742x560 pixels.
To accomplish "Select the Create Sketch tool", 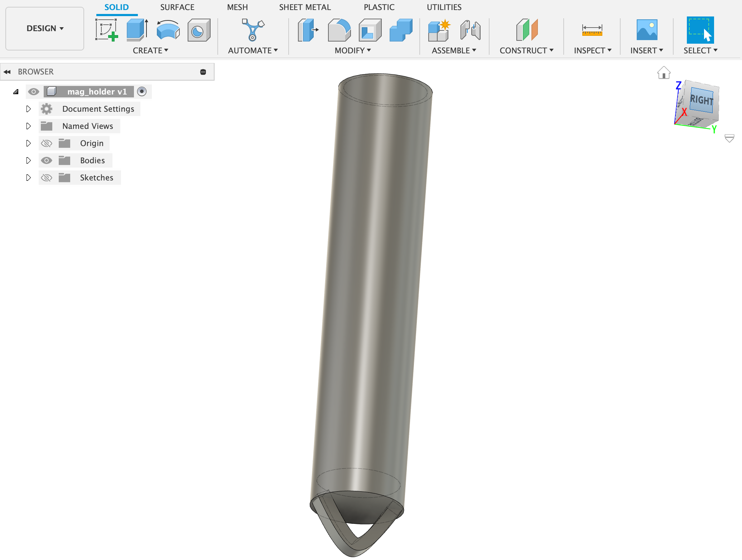I will pyautogui.click(x=106, y=30).
